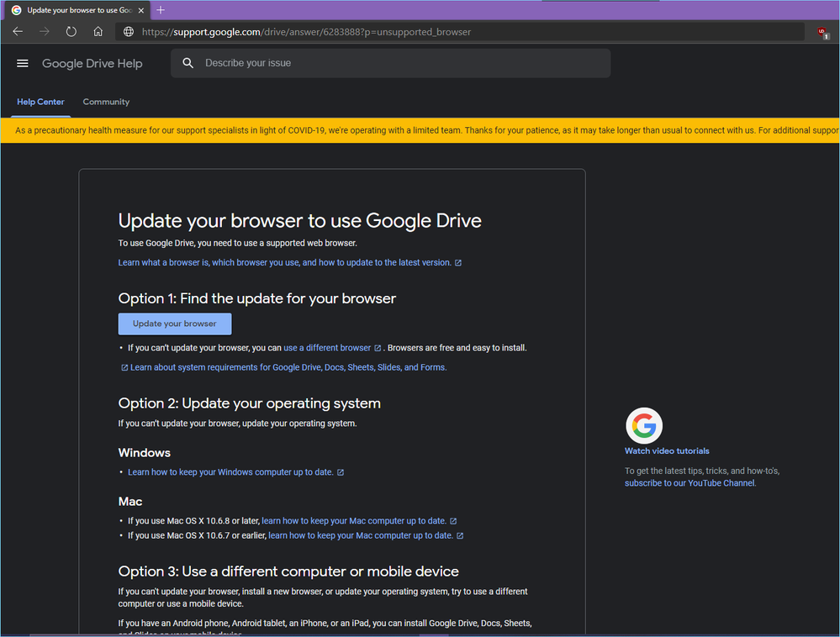
Task: Click the heading Update your browser to use Google Drive
Action: click(299, 220)
